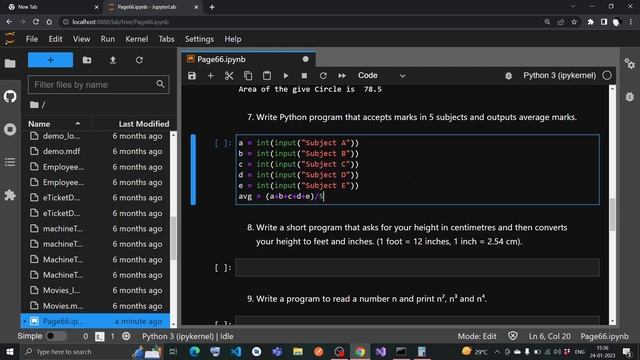The image size is (640, 360).
Task: Select the Movies.m... file in the list
Action: [96, 306]
